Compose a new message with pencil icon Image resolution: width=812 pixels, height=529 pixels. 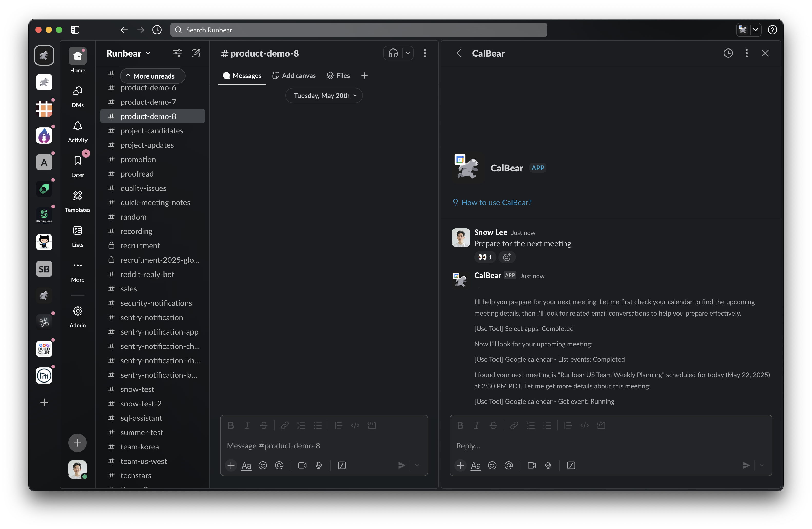pos(196,53)
